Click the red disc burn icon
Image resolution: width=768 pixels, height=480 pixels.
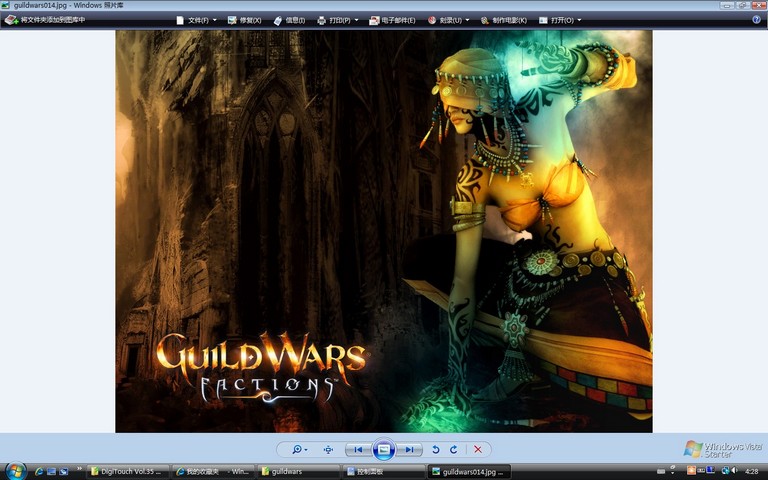coord(432,20)
